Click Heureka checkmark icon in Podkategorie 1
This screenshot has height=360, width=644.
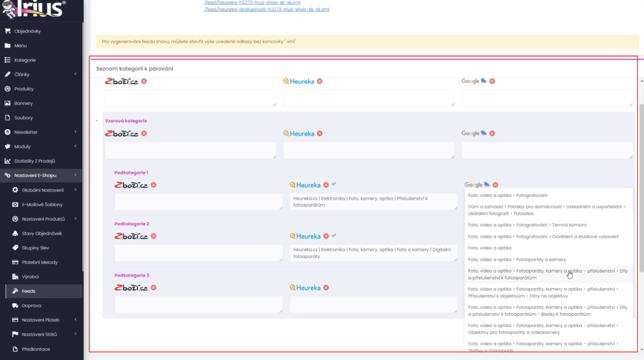[334, 184]
